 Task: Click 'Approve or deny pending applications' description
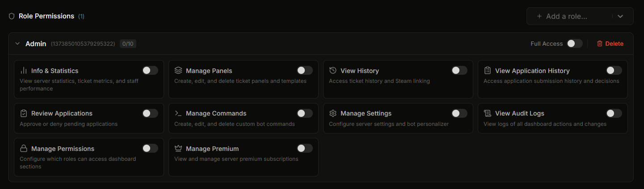68,124
